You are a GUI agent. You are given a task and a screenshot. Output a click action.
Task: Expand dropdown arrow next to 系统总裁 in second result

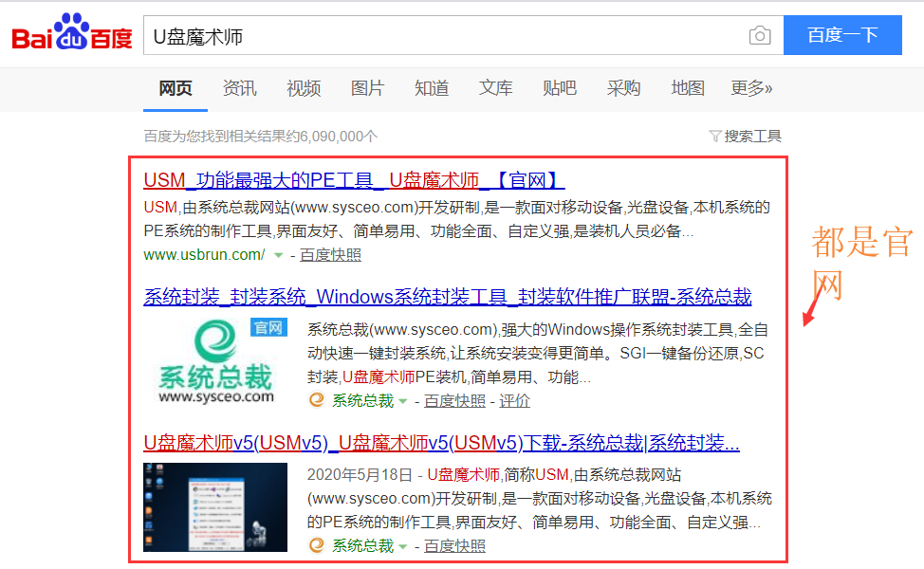click(x=403, y=401)
